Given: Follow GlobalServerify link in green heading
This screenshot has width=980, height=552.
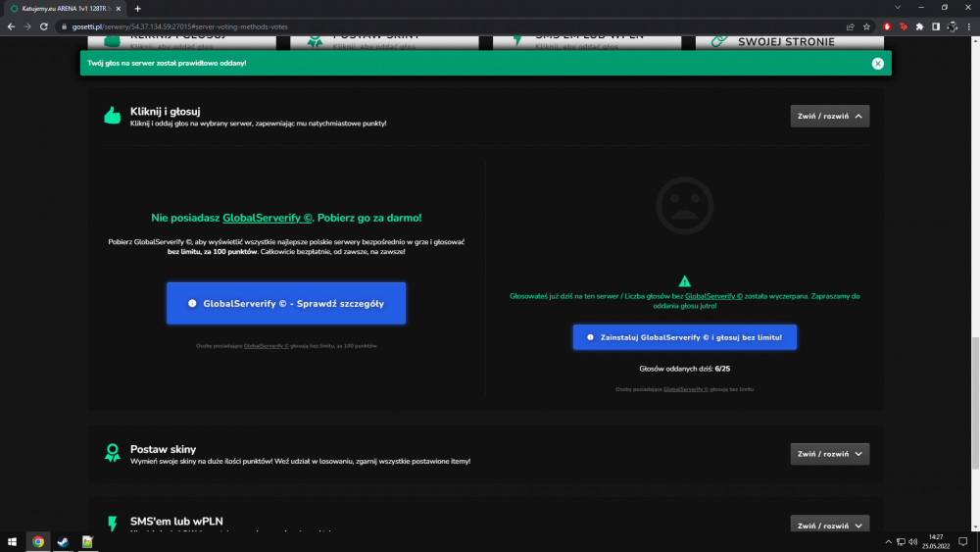Looking at the screenshot, I should 267,218.
